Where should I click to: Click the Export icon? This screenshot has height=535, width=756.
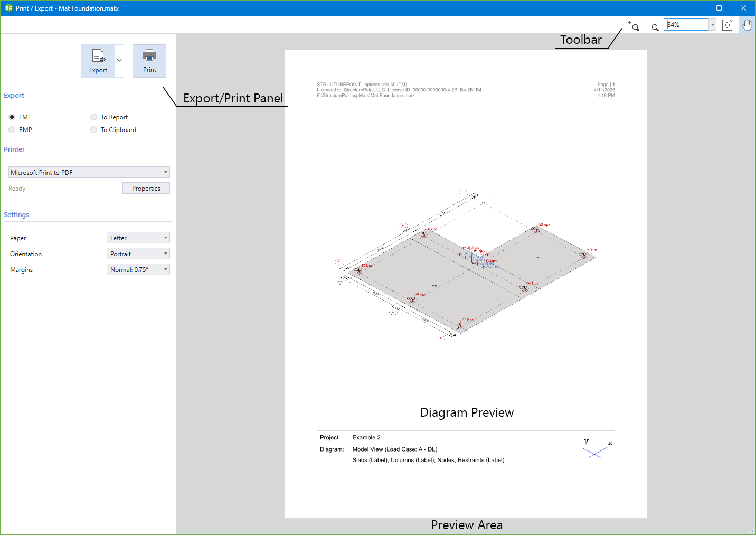pyautogui.click(x=98, y=60)
